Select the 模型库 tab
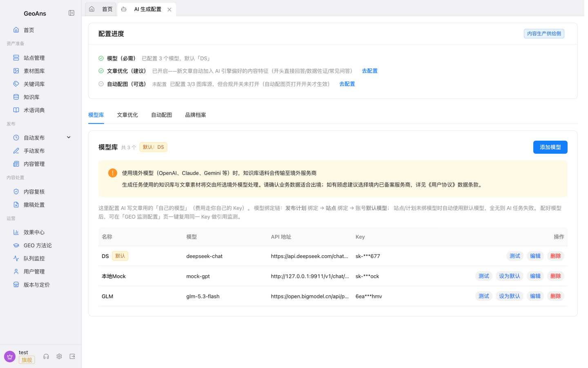Image resolution: width=588 pixels, height=368 pixels. point(96,115)
